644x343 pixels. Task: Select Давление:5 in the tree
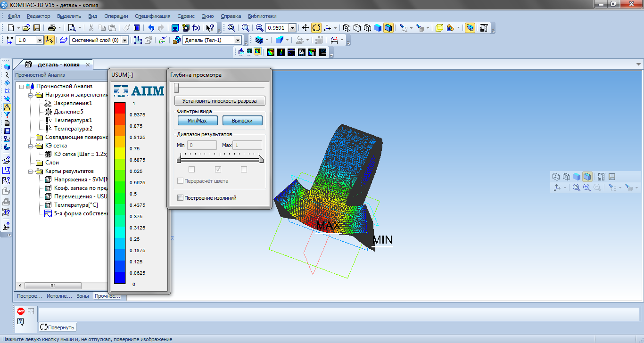[68, 112]
